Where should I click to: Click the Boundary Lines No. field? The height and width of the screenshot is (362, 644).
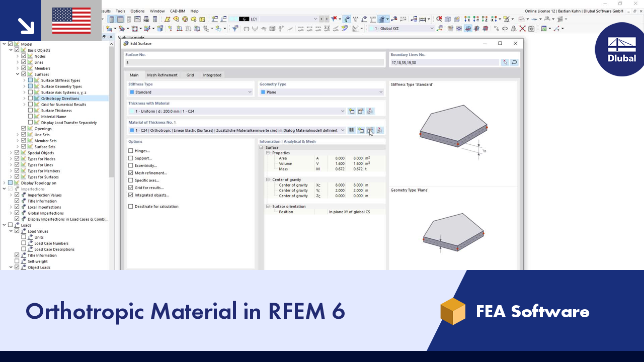[444, 63]
